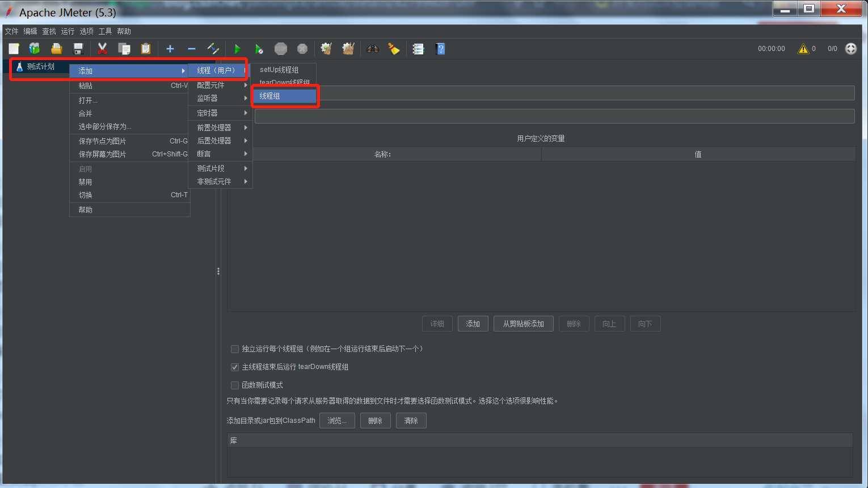Open the 运行 menu
The width and height of the screenshot is (868, 488).
click(x=68, y=31)
